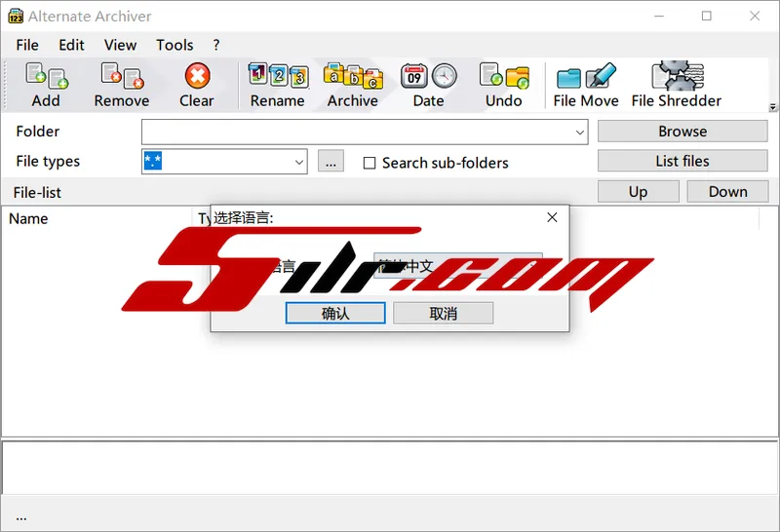Open the language selection combo box
The width and height of the screenshot is (780, 532).
click(457, 266)
